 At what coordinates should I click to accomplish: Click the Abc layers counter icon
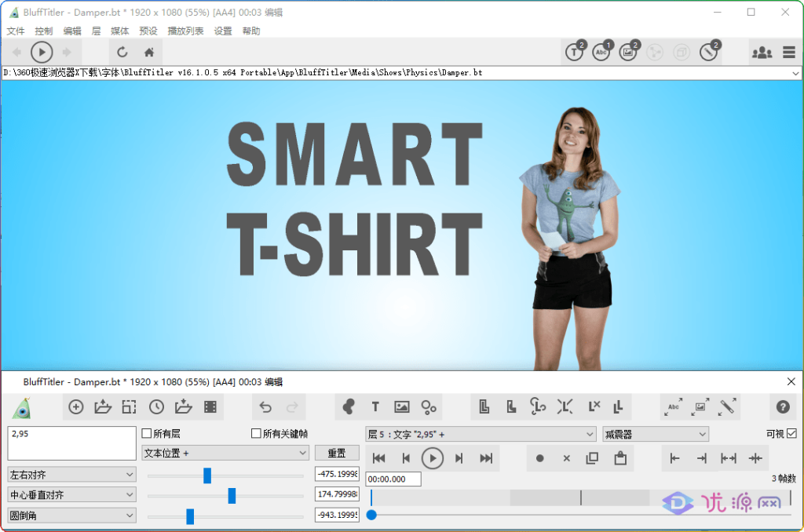pyautogui.click(x=602, y=51)
